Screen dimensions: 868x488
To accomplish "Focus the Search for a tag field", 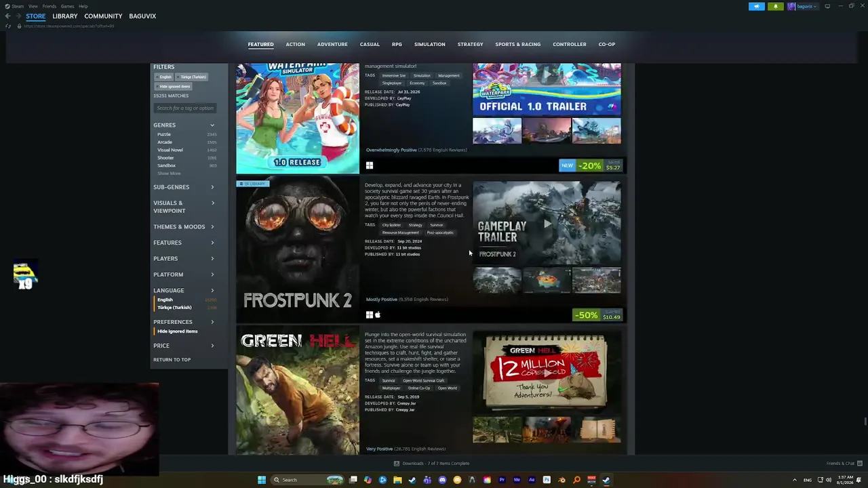I will [185, 108].
